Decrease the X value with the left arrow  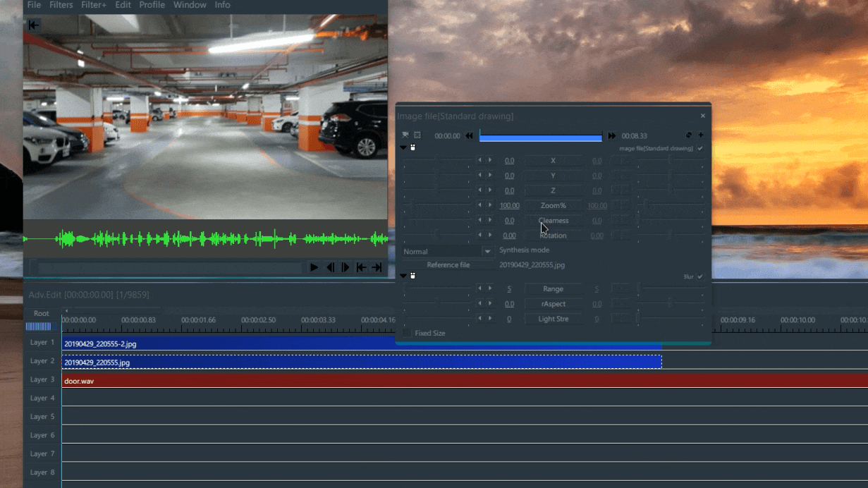[480, 161]
